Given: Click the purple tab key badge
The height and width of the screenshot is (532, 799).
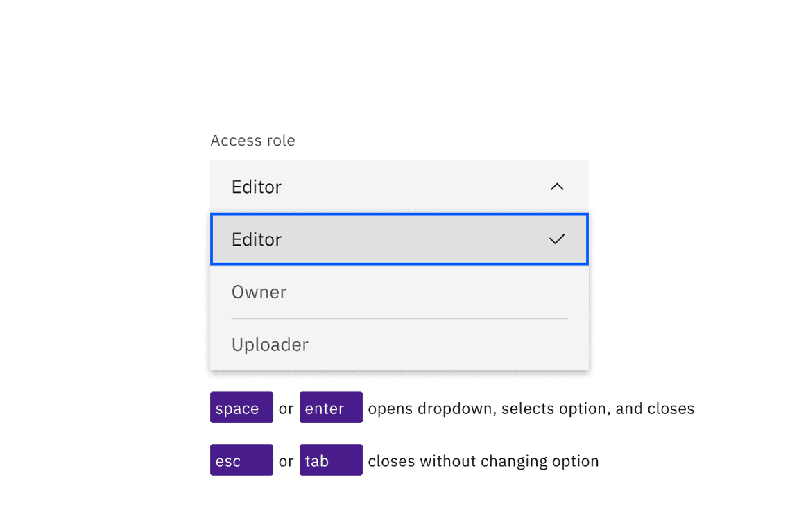Looking at the screenshot, I should [x=331, y=460].
